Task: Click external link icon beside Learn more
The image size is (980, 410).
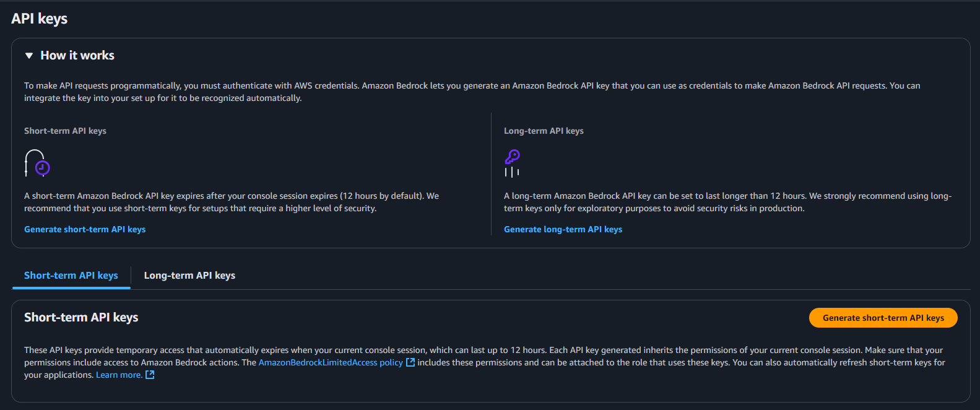Action: coord(149,375)
